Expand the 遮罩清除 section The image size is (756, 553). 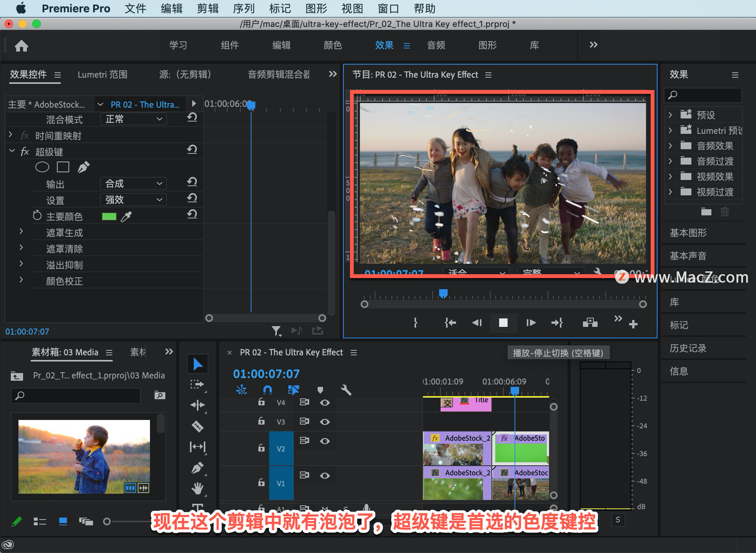coord(21,247)
